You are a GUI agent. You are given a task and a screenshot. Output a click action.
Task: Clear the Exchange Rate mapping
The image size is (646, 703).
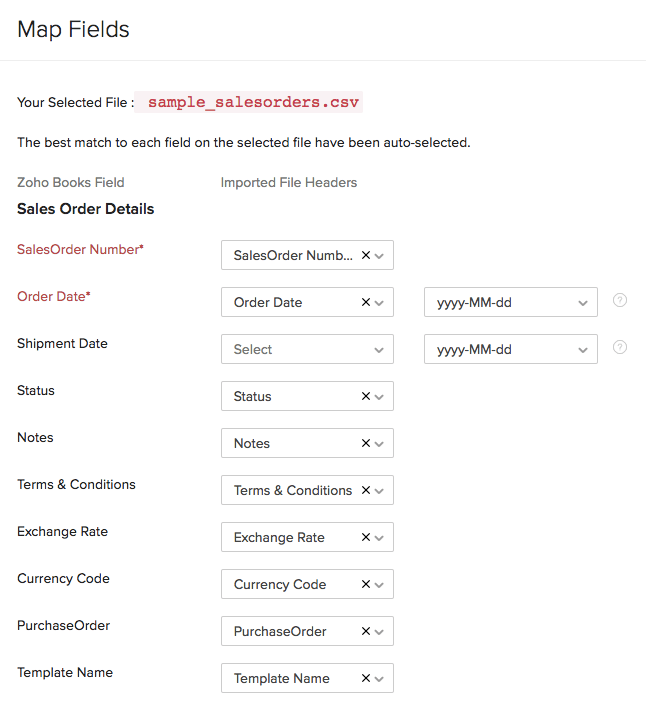(366, 537)
